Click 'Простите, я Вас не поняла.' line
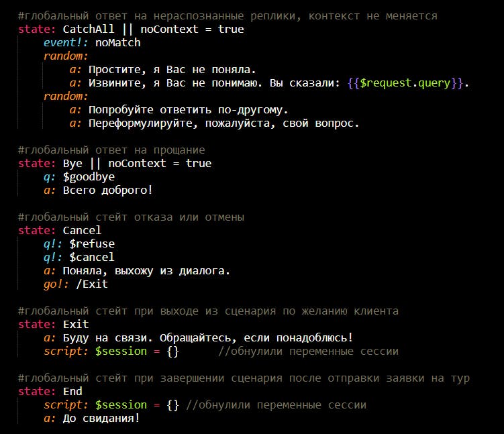This screenshot has width=504, height=434. point(172,70)
